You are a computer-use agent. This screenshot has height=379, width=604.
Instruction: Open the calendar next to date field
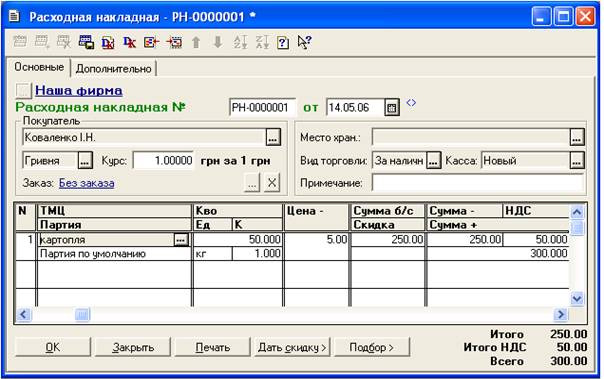pyautogui.click(x=392, y=107)
